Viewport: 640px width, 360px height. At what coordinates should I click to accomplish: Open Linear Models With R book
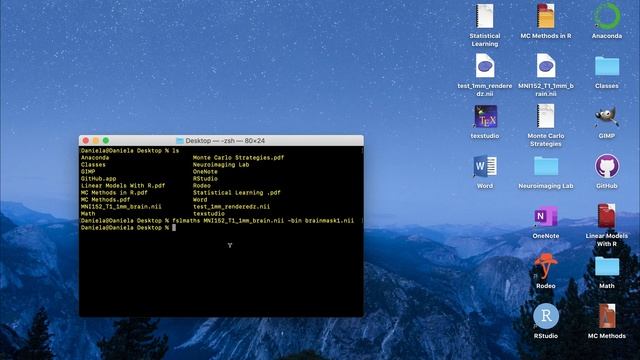click(607, 216)
